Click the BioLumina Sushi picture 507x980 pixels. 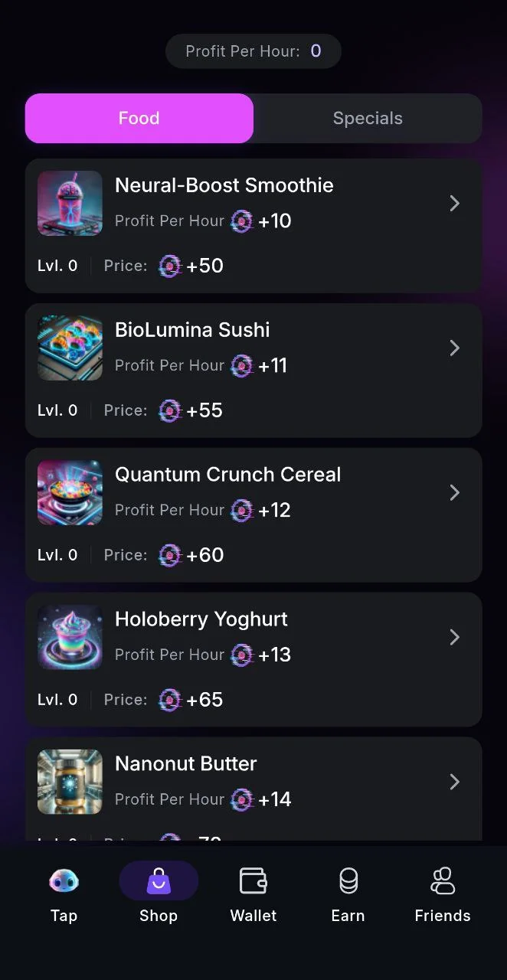pos(70,348)
